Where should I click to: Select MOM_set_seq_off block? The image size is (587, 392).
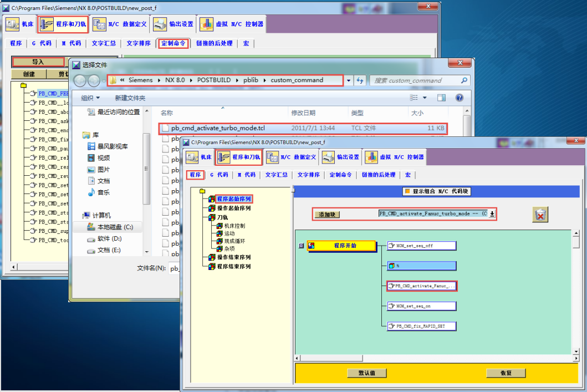pos(421,246)
